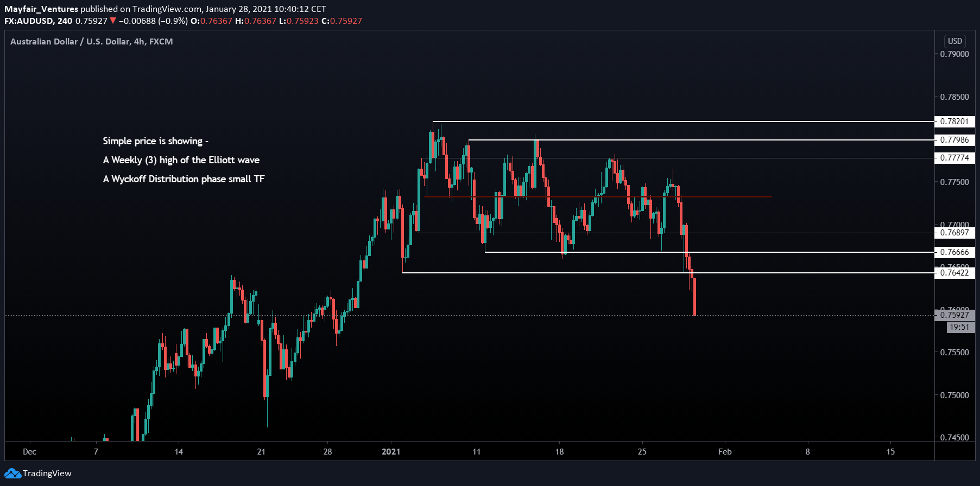Click the 25 date label on the time axis

(642, 452)
